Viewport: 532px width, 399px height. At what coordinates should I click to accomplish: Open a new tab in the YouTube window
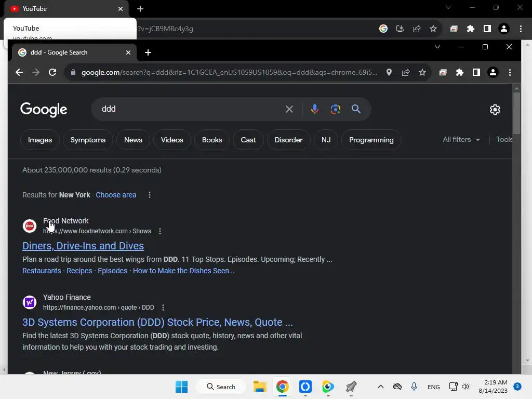click(140, 9)
